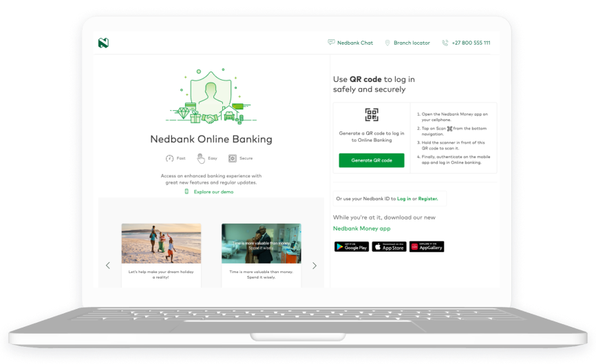Click the Log in link
596x364 pixels.
click(x=404, y=199)
